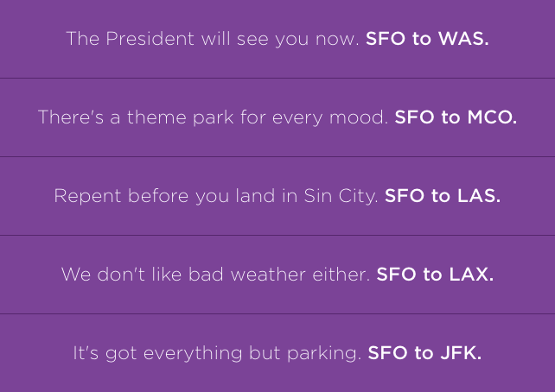Select the JFK destination code

tap(461, 353)
